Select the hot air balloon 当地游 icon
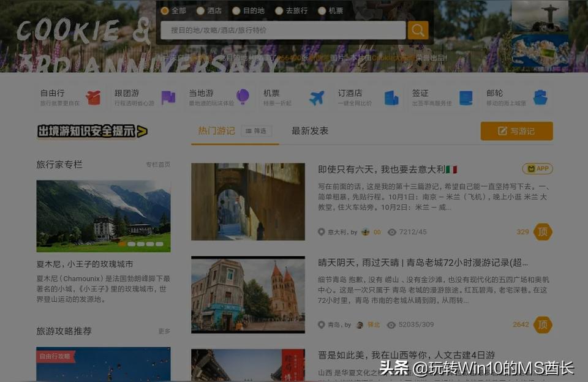This screenshot has width=588, height=382. click(243, 97)
